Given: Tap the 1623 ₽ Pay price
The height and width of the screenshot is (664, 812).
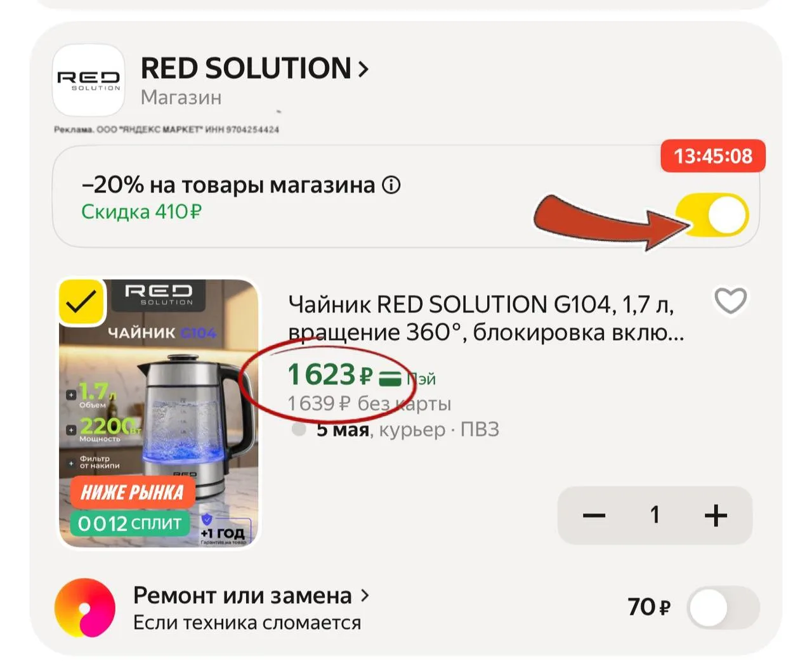Looking at the screenshot, I should (x=330, y=375).
